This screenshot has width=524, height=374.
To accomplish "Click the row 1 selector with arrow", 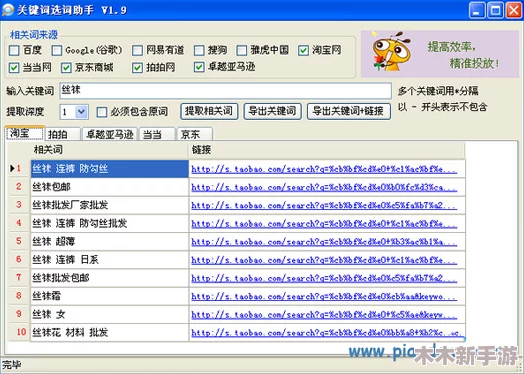I will [x=19, y=168].
